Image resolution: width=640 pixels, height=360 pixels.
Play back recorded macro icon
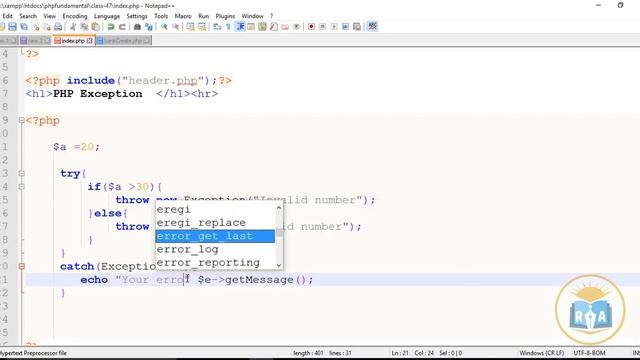pyautogui.click(x=334, y=27)
